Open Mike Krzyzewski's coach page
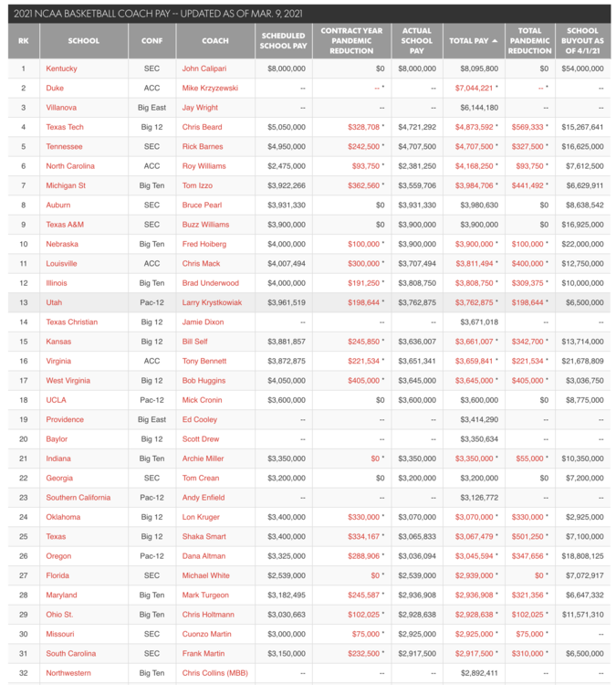 209,89
